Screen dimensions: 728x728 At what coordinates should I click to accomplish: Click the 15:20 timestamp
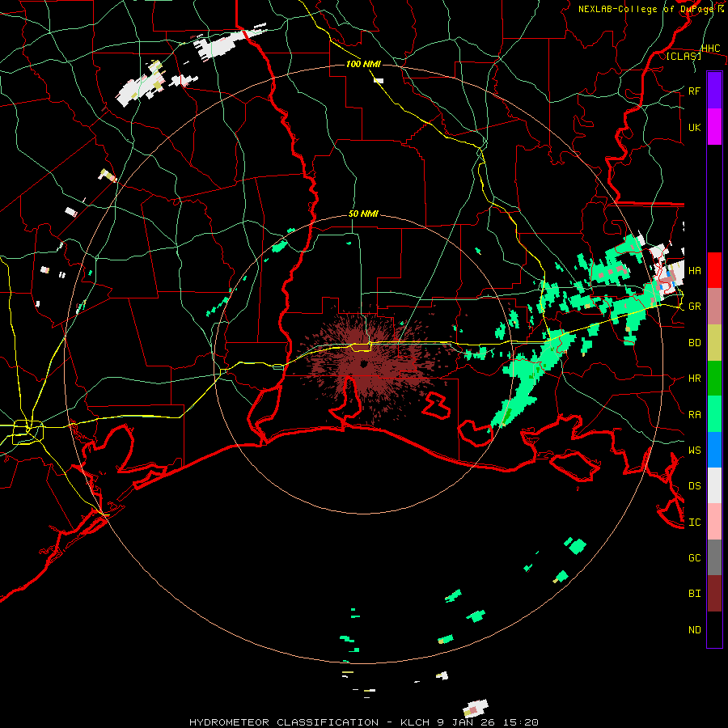click(x=522, y=722)
